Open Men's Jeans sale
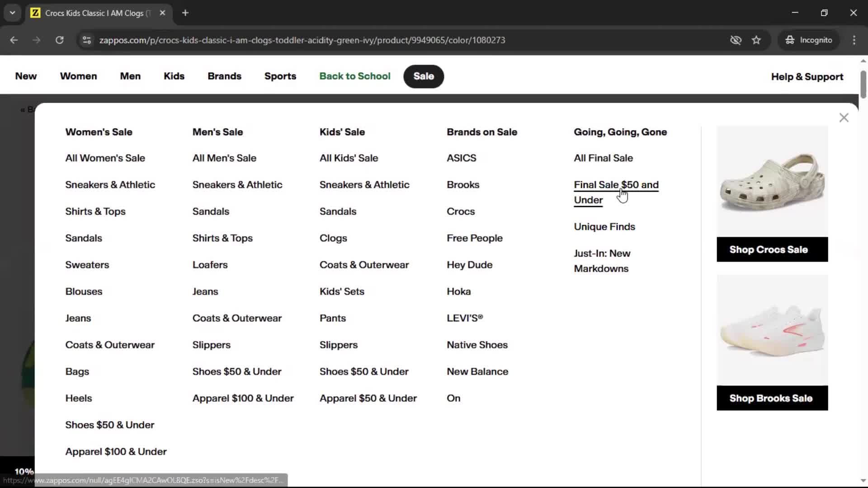Viewport: 868px width, 488px height. [205, 291]
